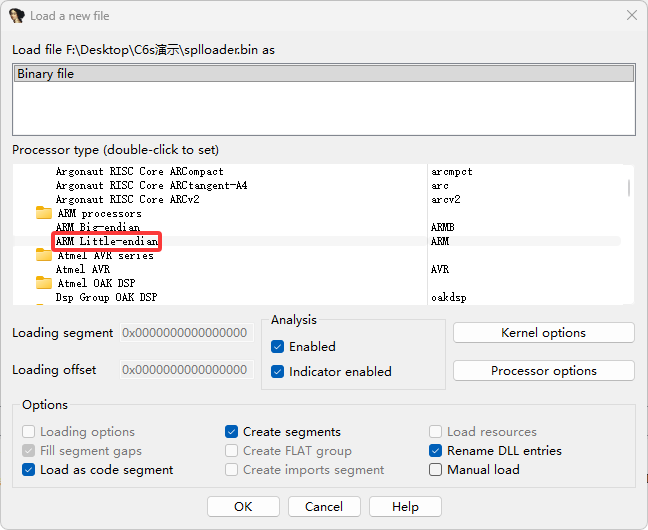Uncheck Load as code segment
This screenshot has width=648, height=530.
coord(28,470)
